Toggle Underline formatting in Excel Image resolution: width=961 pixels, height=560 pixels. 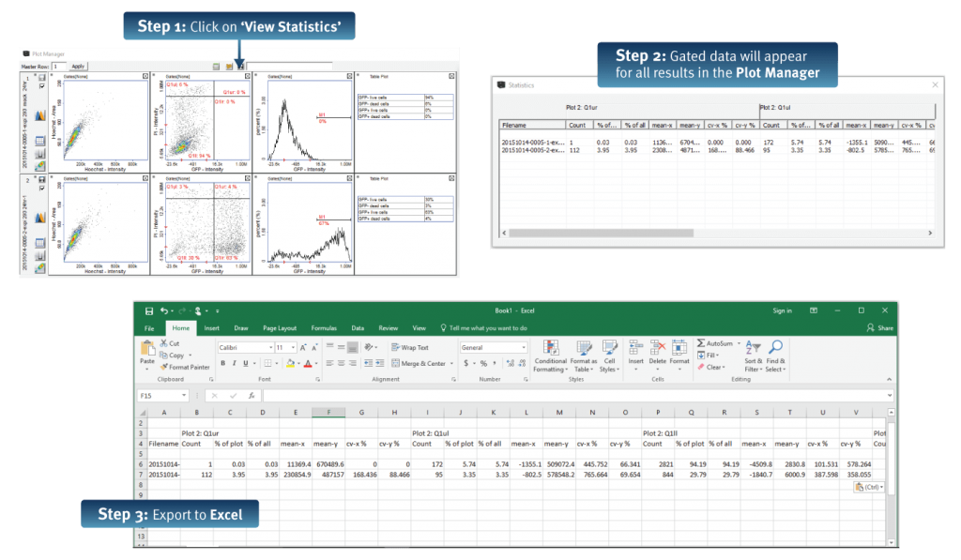(246, 363)
